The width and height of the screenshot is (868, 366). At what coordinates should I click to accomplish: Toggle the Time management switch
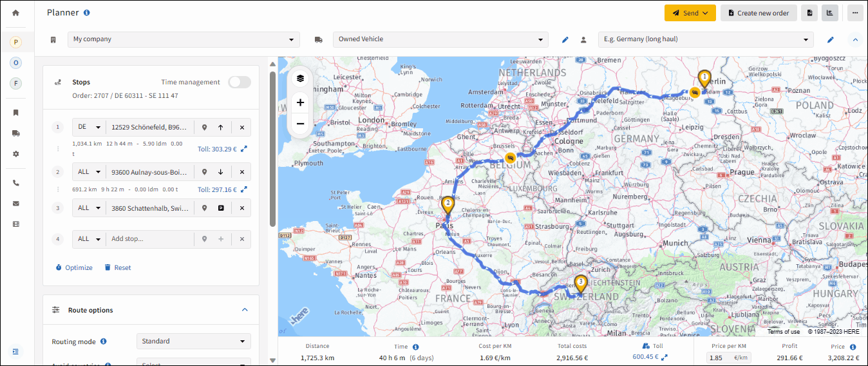click(x=240, y=82)
